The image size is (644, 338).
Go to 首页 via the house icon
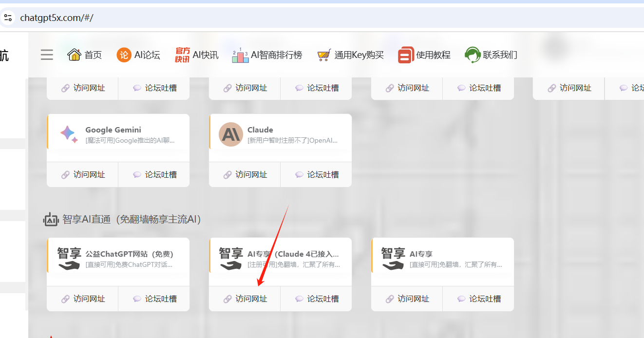[x=74, y=55]
